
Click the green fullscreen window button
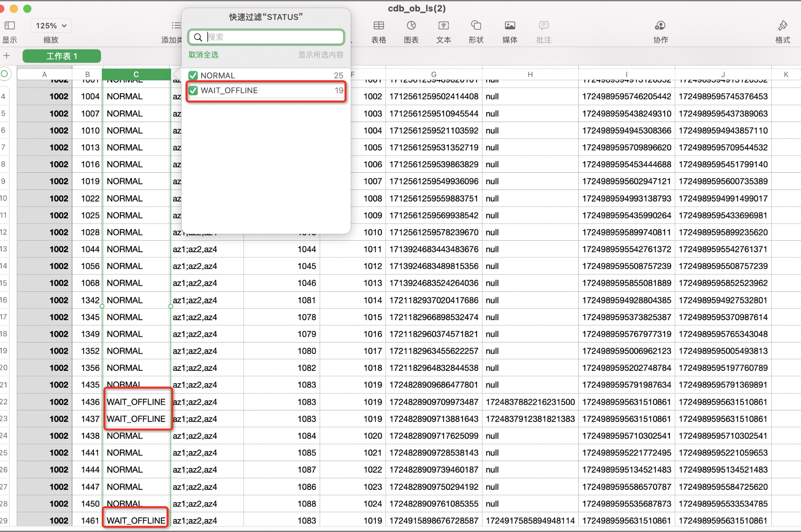[28, 8]
